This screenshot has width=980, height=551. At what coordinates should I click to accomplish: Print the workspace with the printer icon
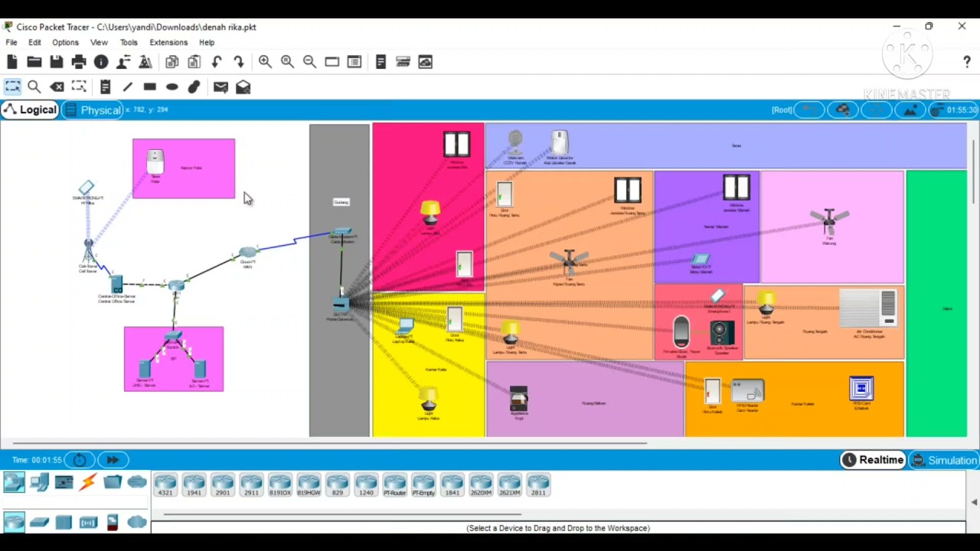tap(79, 62)
